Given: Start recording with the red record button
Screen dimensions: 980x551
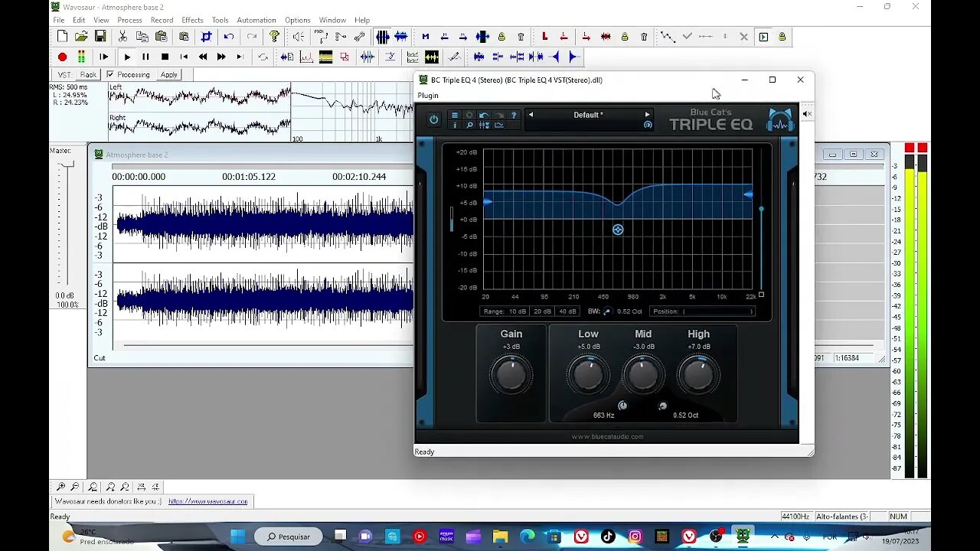Looking at the screenshot, I should click(x=62, y=57).
